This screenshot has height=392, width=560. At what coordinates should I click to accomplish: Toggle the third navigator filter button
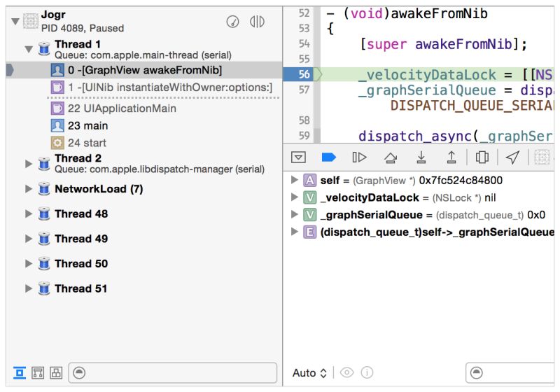[x=56, y=372]
